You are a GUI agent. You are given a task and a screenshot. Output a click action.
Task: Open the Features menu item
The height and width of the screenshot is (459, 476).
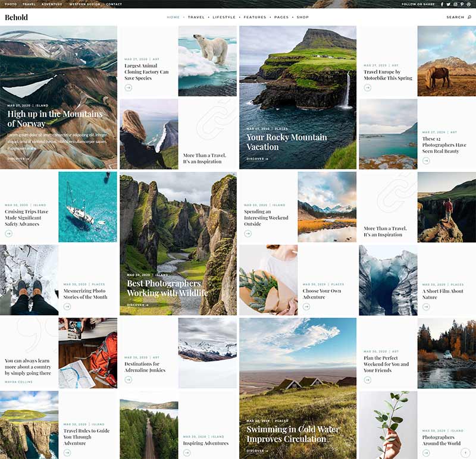tap(255, 17)
